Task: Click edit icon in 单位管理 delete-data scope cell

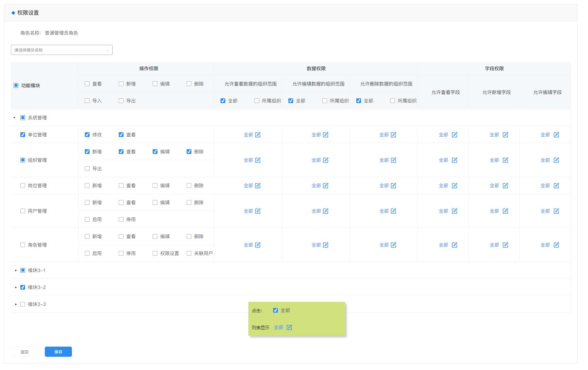Action: [394, 135]
